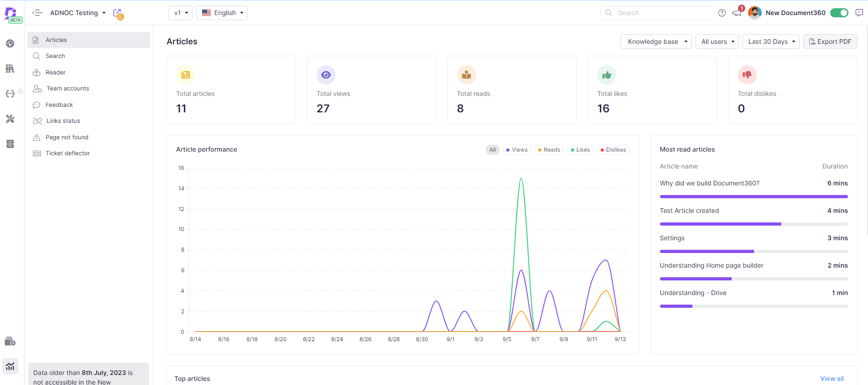Select Articles in analytics menu
868x385 pixels.
click(88, 40)
